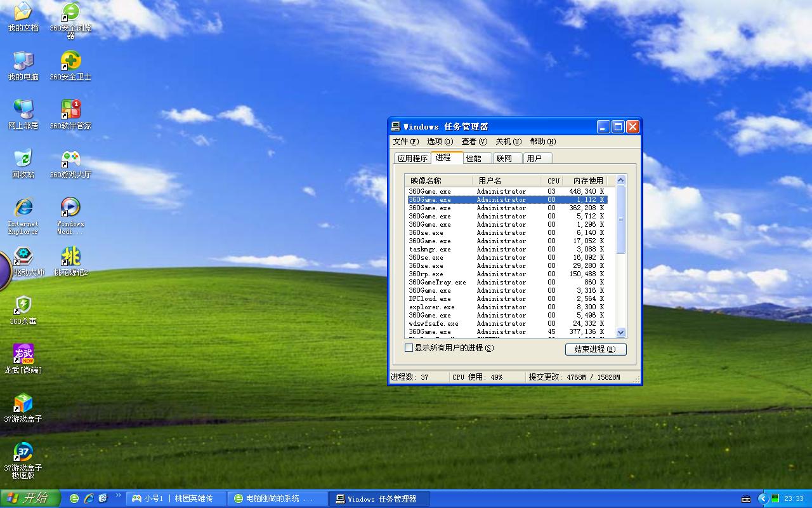812x508 pixels.
Task: Click the green CPU meter tray icon
Action: click(775, 498)
